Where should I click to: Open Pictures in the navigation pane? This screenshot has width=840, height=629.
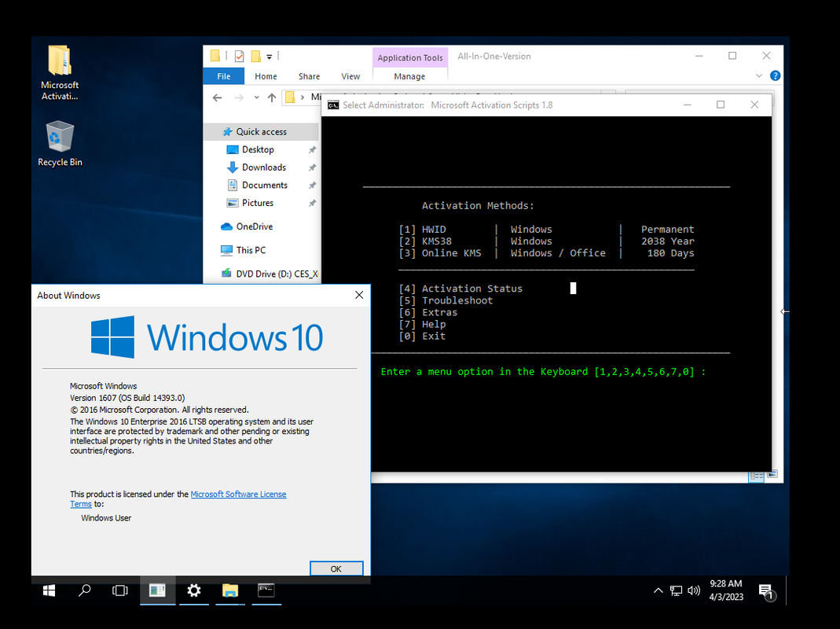(x=257, y=202)
